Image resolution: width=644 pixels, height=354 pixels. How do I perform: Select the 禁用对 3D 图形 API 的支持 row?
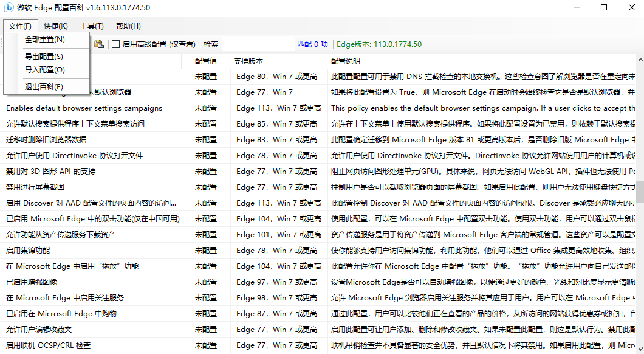click(318, 172)
